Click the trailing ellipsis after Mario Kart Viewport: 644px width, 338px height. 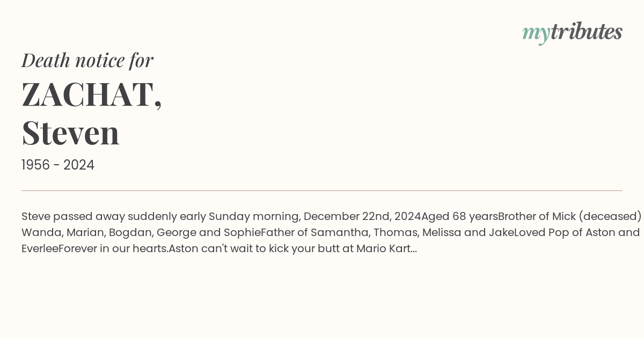click(413, 250)
